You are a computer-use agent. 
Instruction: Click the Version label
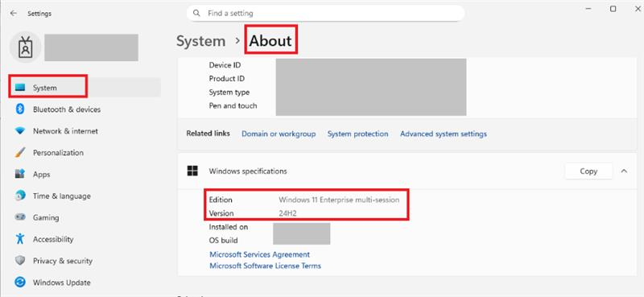(x=221, y=213)
